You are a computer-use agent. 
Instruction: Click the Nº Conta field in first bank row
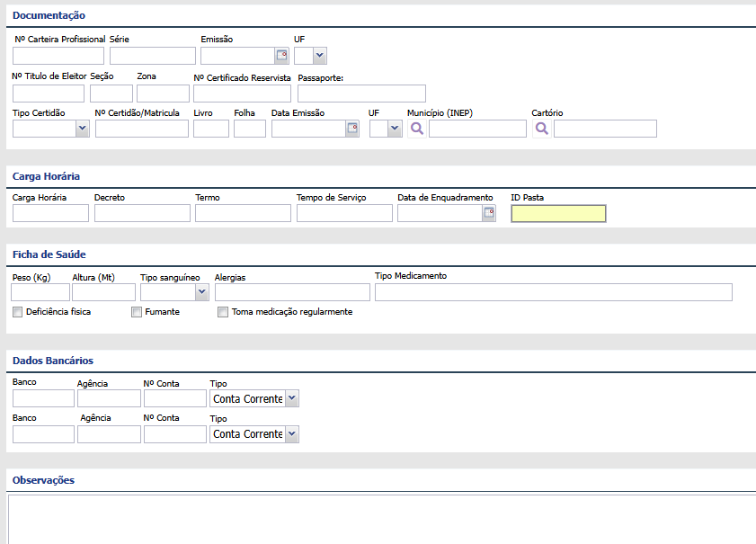[175, 398]
